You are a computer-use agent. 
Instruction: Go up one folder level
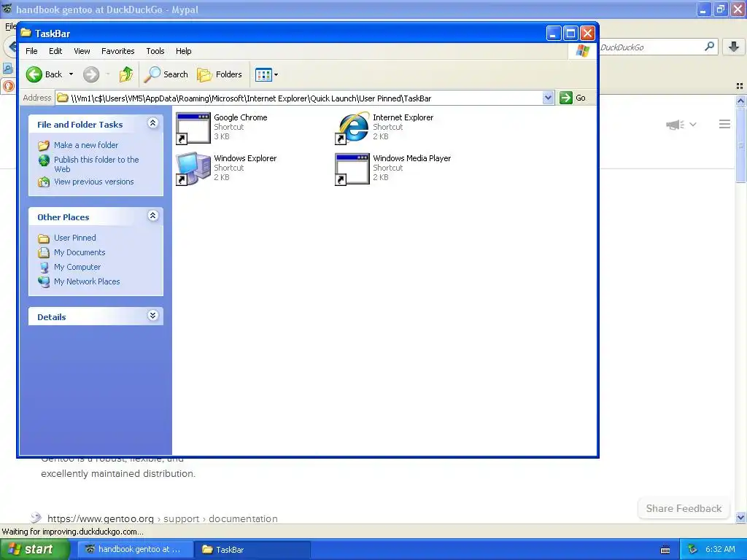click(126, 74)
